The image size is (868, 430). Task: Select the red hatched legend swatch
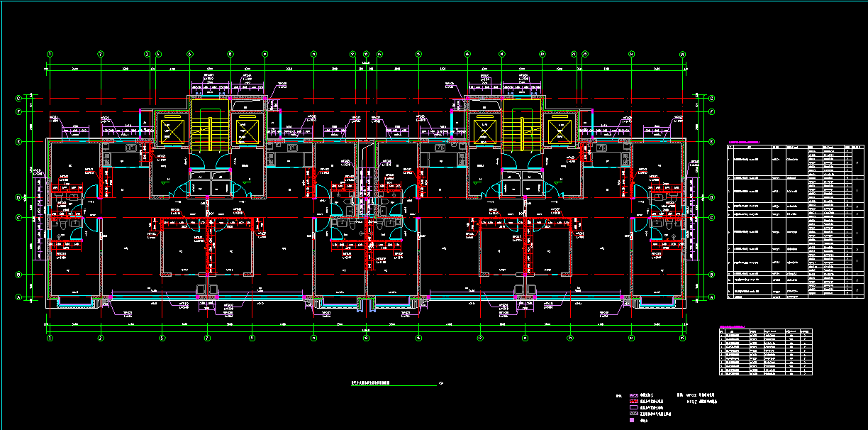(634, 401)
